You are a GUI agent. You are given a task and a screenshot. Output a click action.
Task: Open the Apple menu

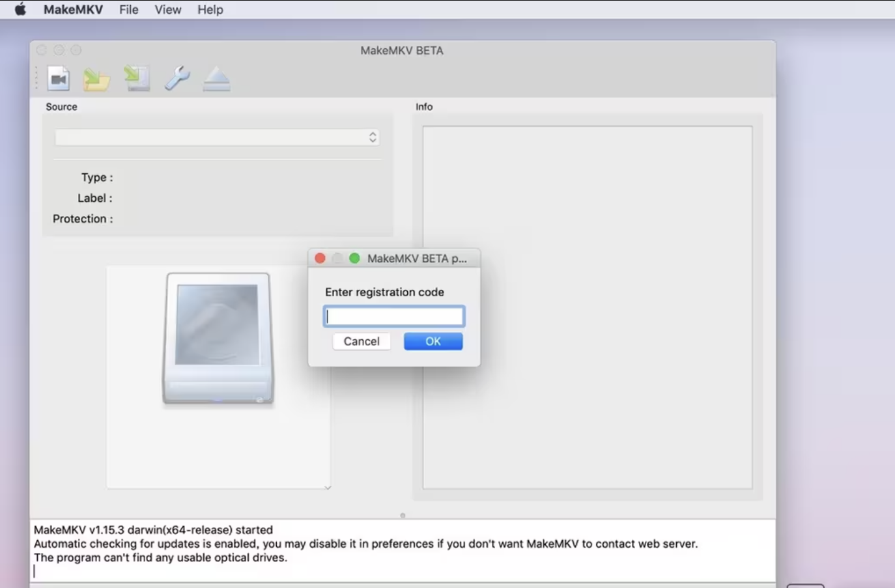20,10
